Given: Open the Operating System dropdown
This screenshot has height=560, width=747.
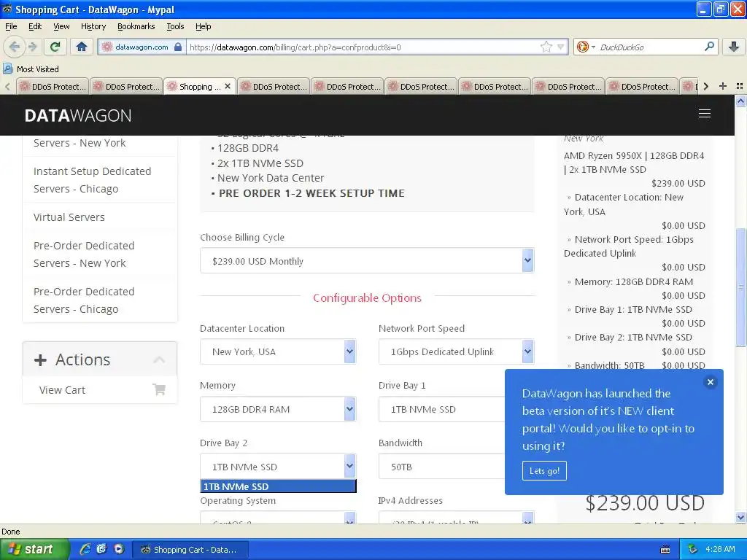Looking at the screenshot, I should click(x=278, y=518).
